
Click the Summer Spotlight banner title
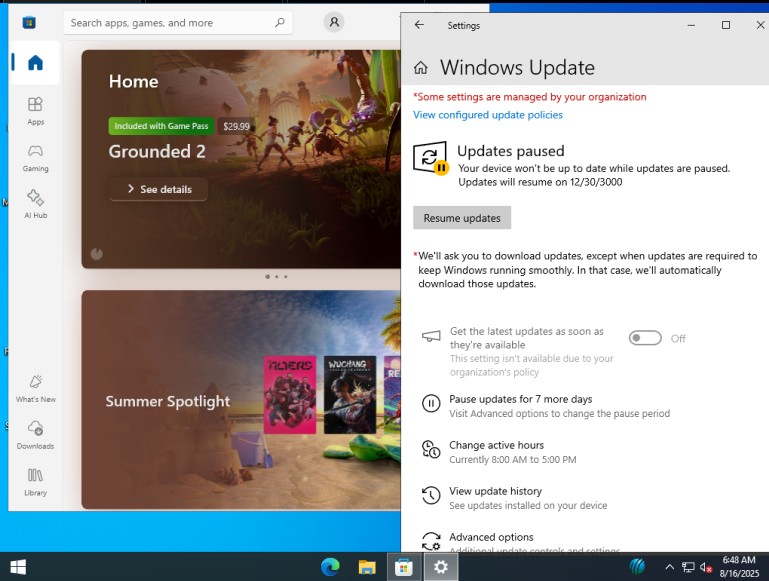tap(168, 401)
